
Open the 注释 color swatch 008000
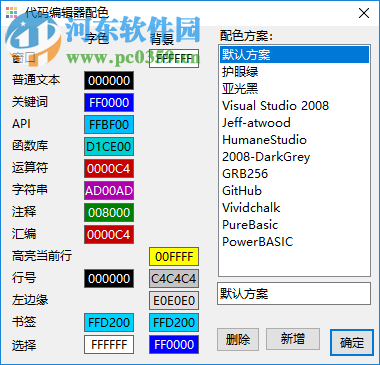pos(109,212)
